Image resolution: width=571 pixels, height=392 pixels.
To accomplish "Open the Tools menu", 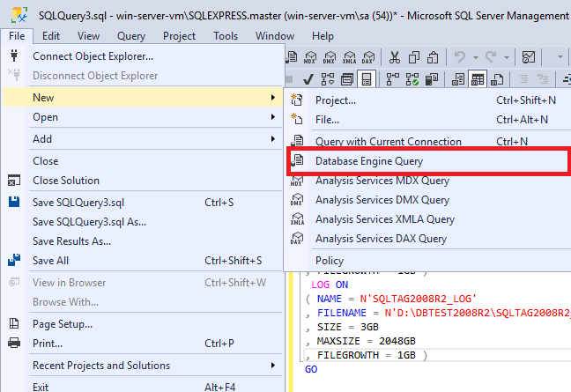I will click(226, 36).
